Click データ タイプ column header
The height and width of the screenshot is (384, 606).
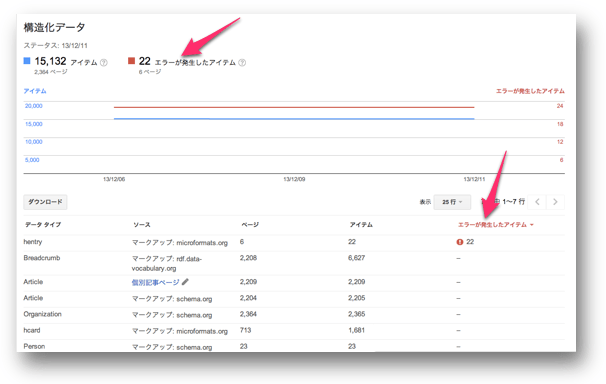(43, 225)
